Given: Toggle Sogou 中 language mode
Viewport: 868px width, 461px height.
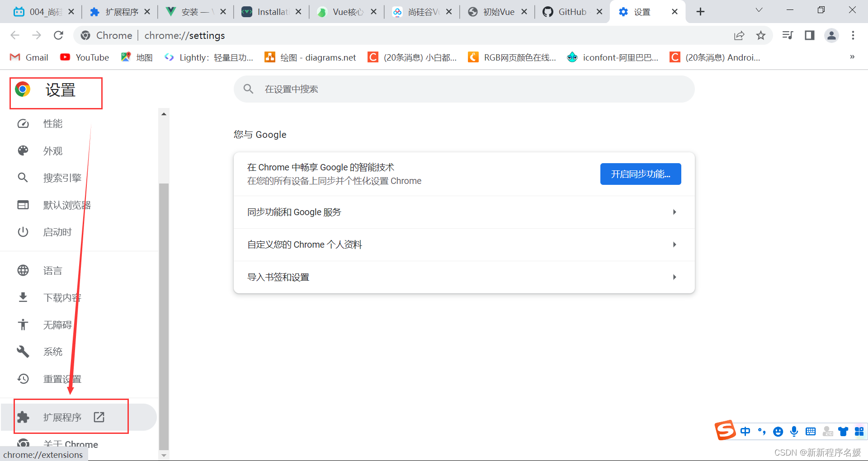Looking at the screenshot, I should click(745, 432).
